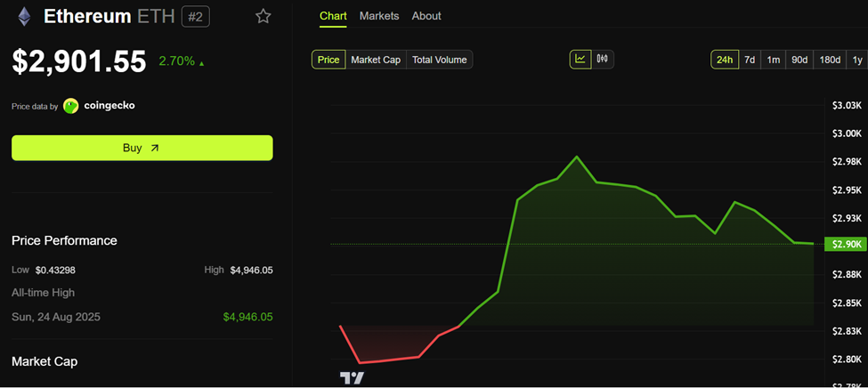This screenshot has width=868, height=388.
Task: Set chart range to 24h
Action: 725,60
